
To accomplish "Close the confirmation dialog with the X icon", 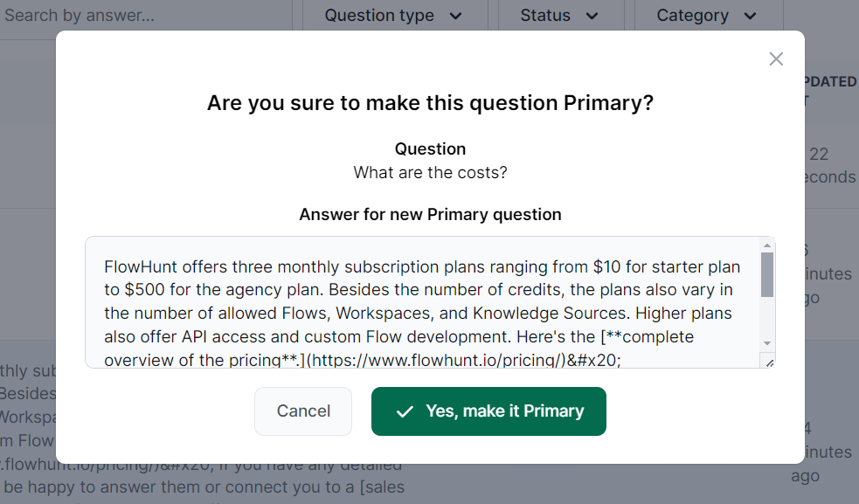I will coord(776,59).
